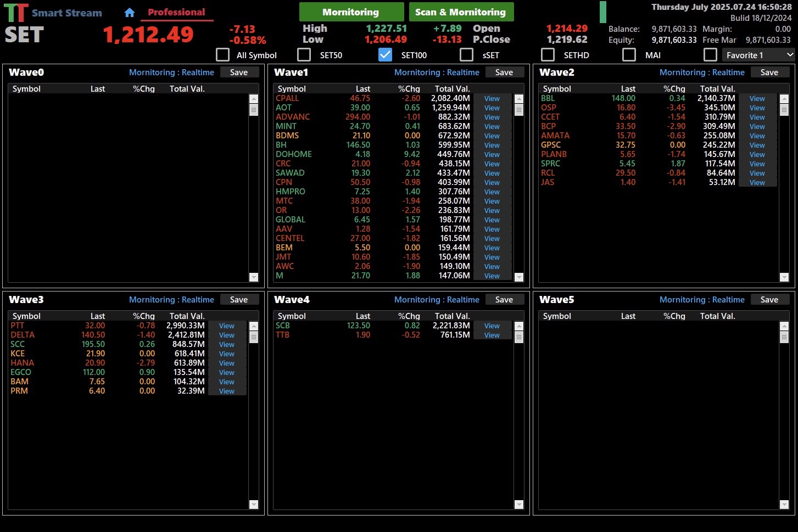Save the Wave2 list
The width and height of the screenshot is (798, 532).
[769, 72]
